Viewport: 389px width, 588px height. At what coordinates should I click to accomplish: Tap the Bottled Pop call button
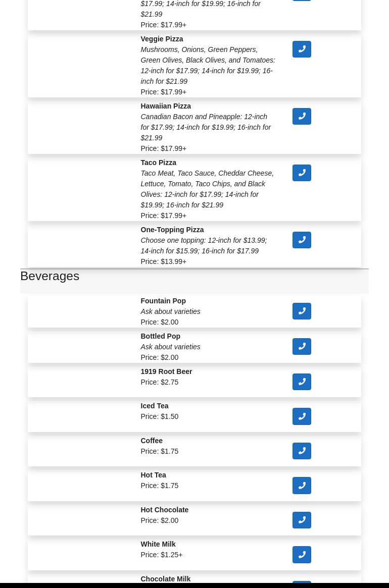(x=302, y=347)
